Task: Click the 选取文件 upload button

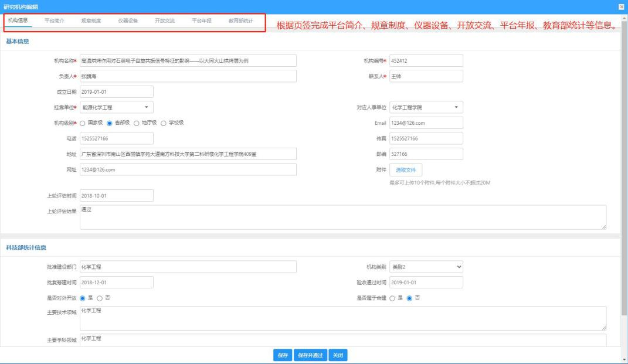Action: pyautogui.click(x=406, y=170)
